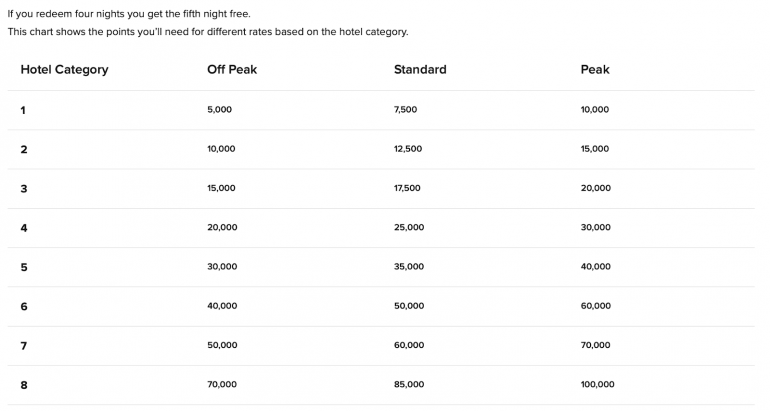770x411 pixels.
Task: Click the Peak column header
Action: pyautogui.click(x=595, y=70)
